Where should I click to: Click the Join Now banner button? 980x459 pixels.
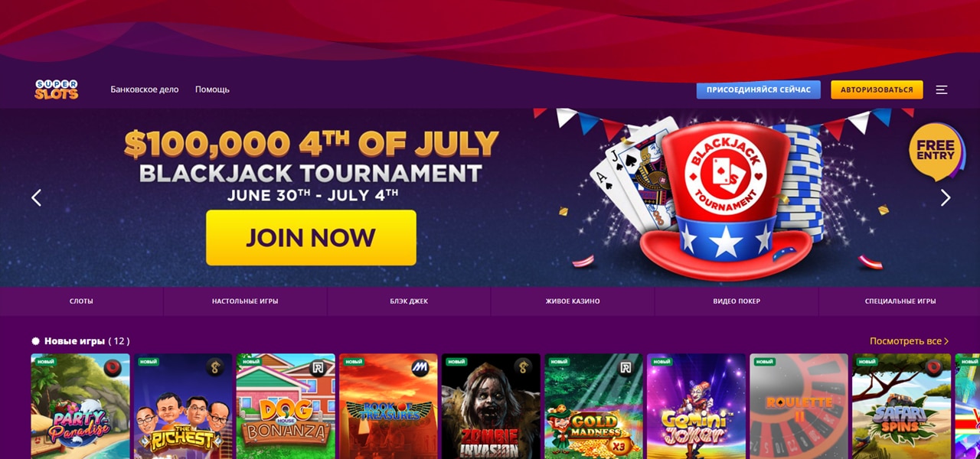(x=311, y=237)
